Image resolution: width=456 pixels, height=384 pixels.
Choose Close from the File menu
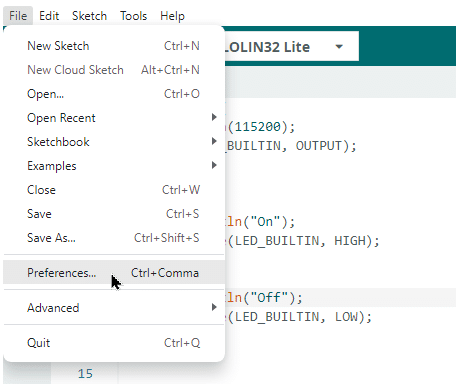coord(114,190)
